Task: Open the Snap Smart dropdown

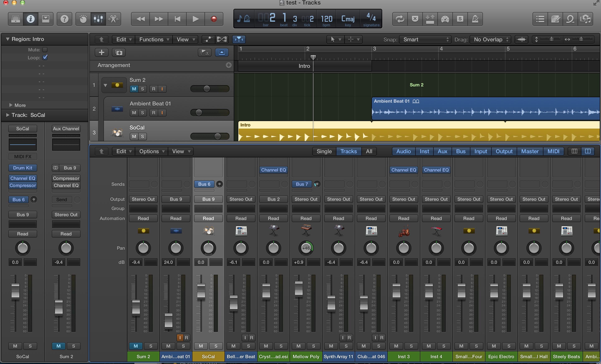Action: coord(425,39)
